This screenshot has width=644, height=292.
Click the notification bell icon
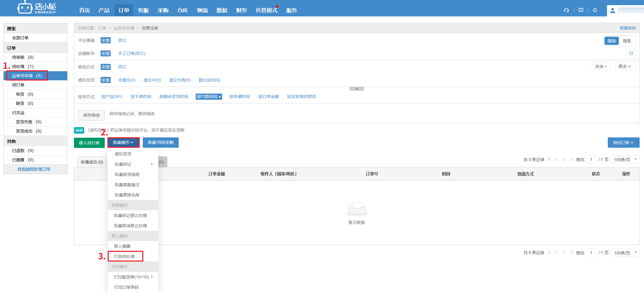[x=595, y=10]
